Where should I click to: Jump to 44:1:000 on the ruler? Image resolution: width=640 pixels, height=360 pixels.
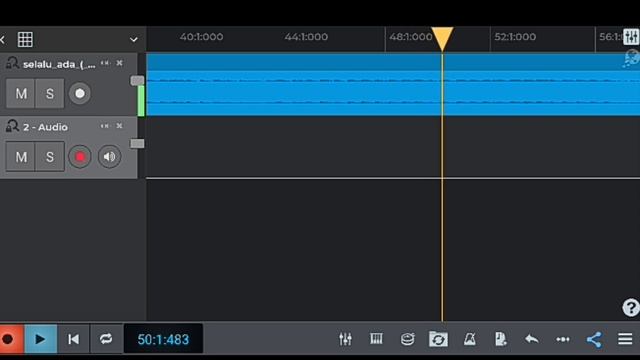point(306,37)
